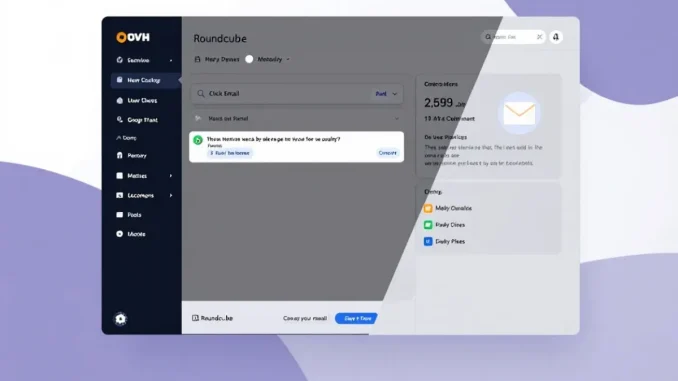The height and width of the screenshot is (381, 678).
Task: Expand the Mand ost Pamel row chevron
Action: [x=397, y=118]
